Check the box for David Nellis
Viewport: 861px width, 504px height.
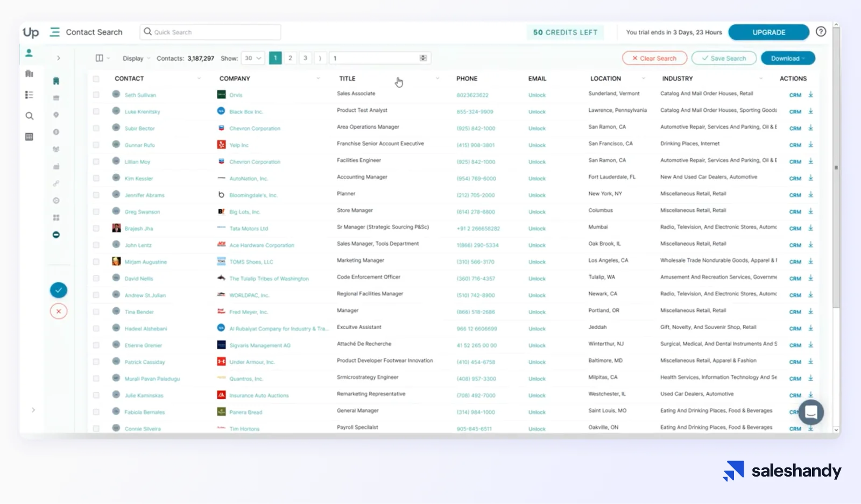pyautogui.click(x=96, y=278)
